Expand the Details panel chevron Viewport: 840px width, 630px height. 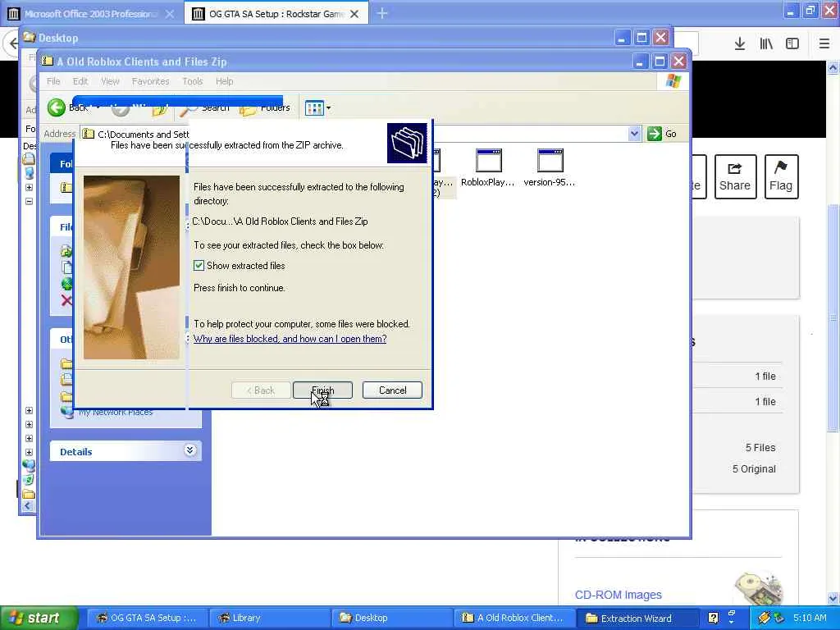(190, 450)
